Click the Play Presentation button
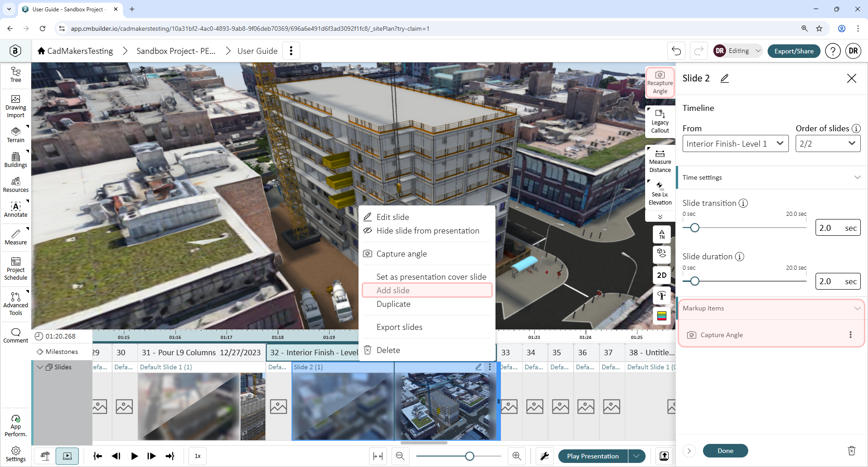The height and width of the screenshot is (467, 868). (x=593, y=456)
